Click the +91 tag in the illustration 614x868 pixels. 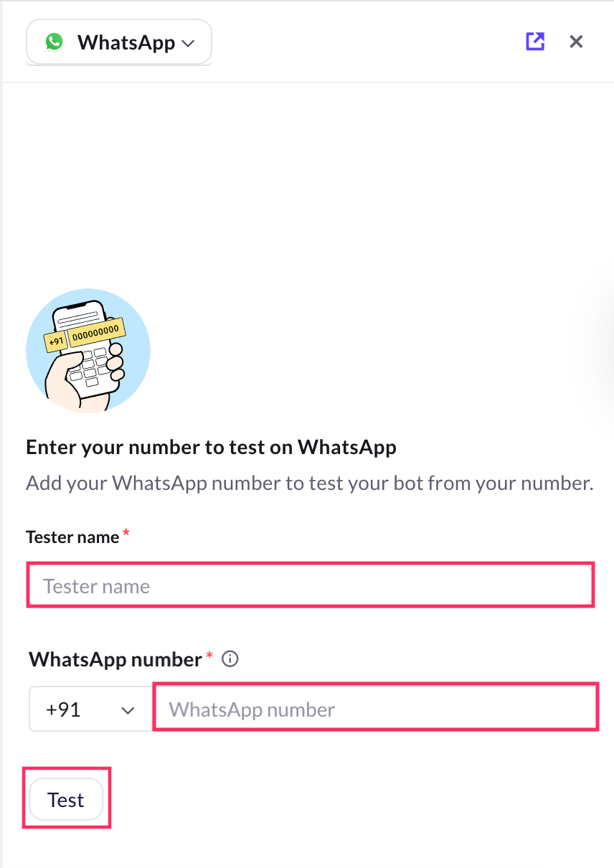pyautogui.click(x=55, y=341)
